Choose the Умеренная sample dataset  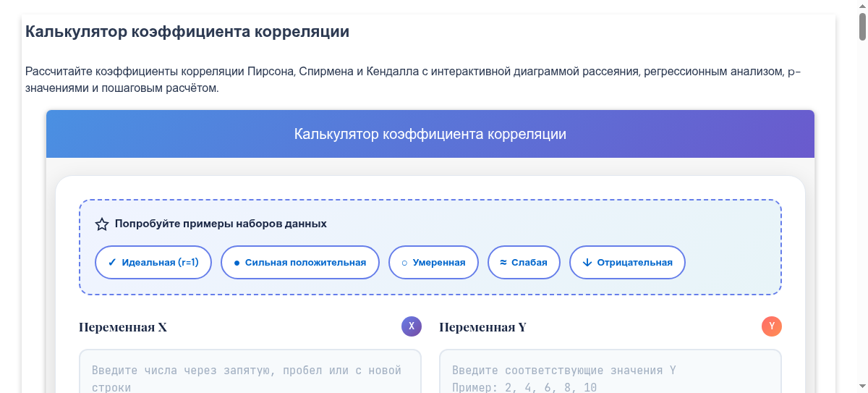tap(433, 262)
